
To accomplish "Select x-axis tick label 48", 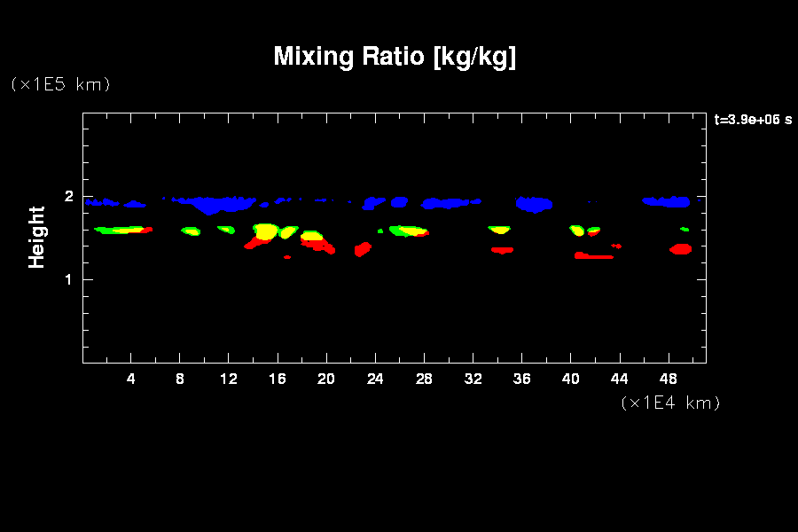I will pos(668,379).
